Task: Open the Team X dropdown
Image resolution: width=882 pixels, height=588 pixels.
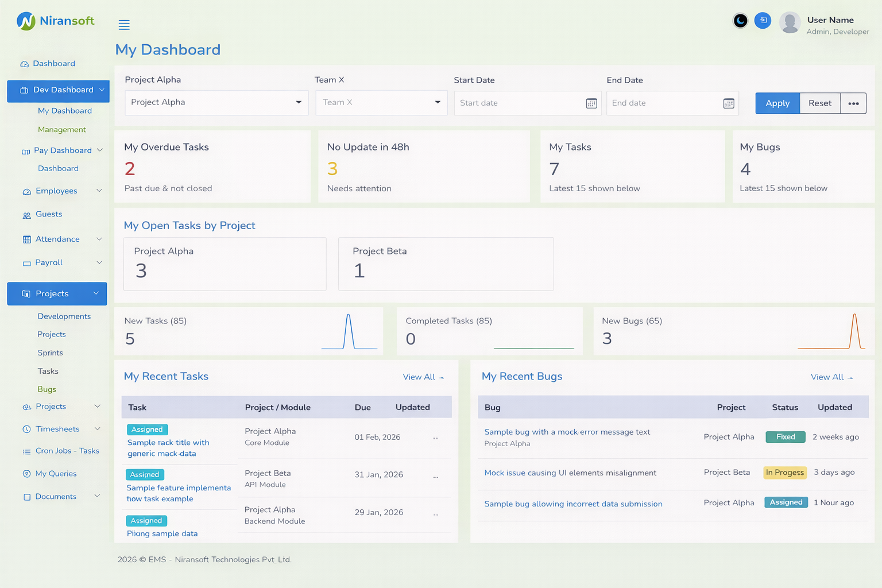Action: (x=381, y=103)
